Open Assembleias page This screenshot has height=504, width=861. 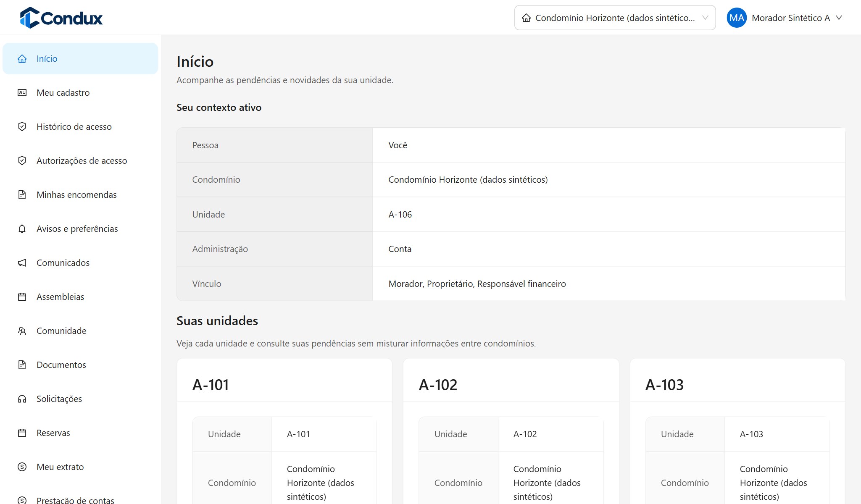click(80, 297)
